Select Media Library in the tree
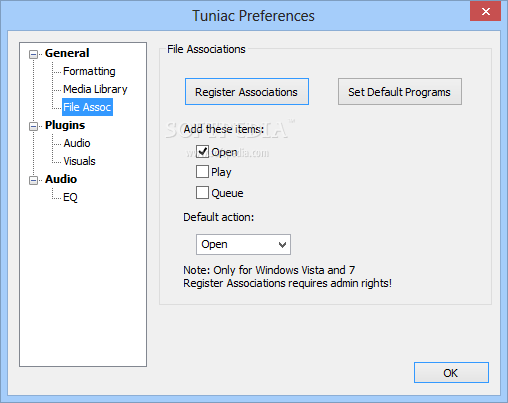Screen dimensions: 508x403 click(95, 89)
